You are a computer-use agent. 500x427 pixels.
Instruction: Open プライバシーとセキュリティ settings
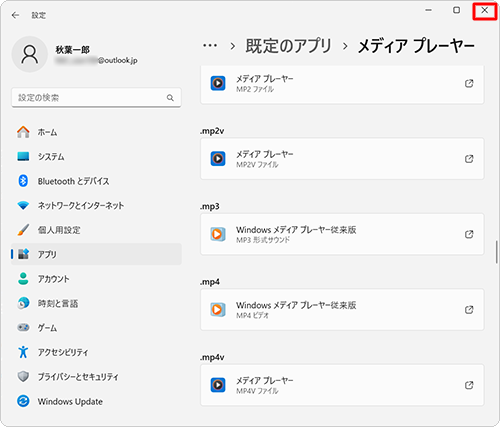tap(96, 377)
